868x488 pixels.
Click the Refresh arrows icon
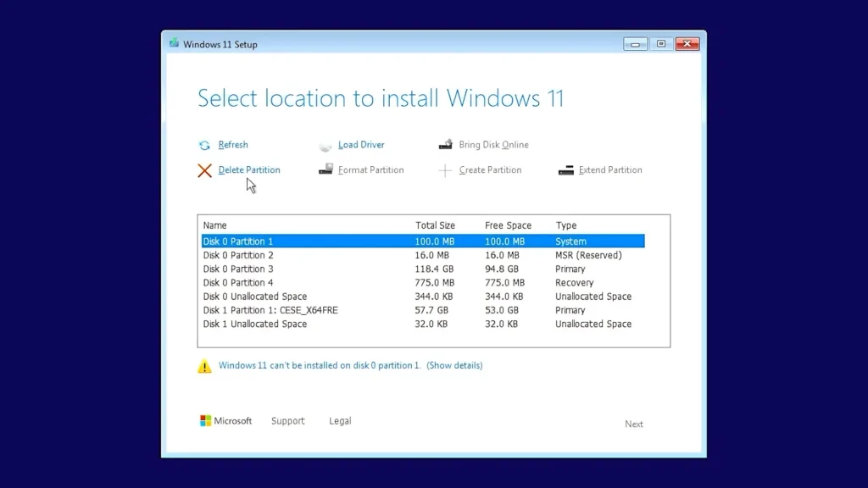coord(204,145)
